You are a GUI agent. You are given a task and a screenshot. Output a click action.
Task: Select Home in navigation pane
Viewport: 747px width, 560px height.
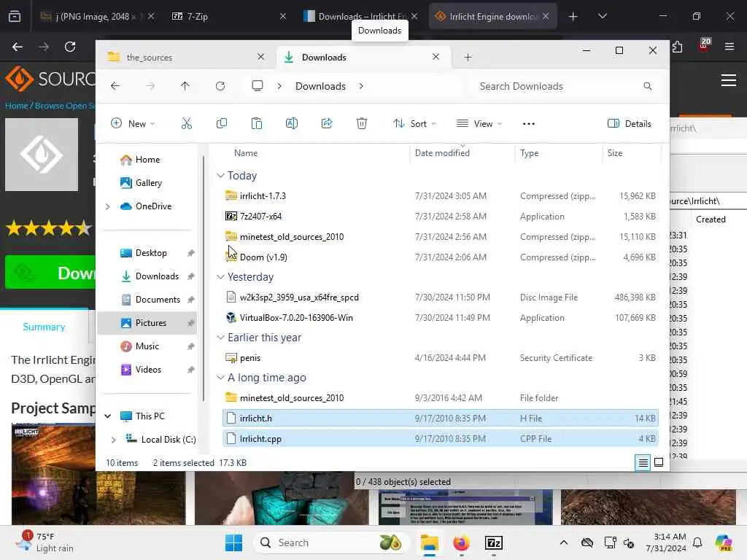(147, 160)
